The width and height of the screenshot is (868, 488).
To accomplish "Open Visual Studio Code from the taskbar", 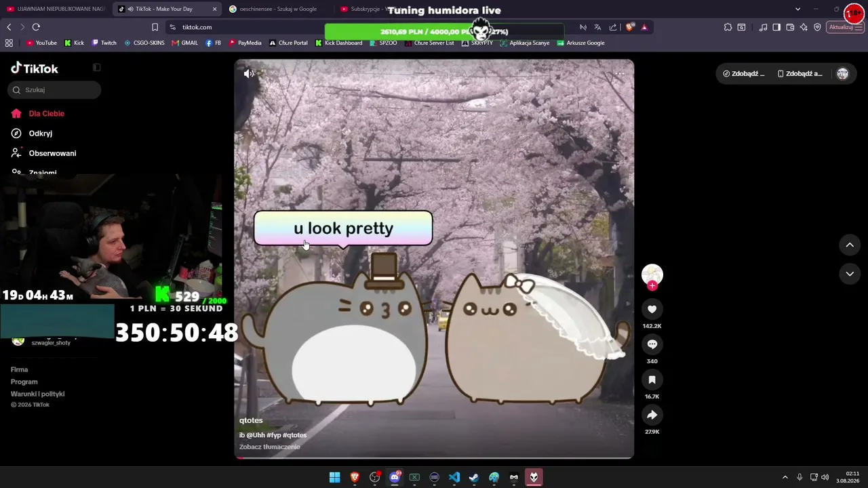I will [x=454, y=477].
